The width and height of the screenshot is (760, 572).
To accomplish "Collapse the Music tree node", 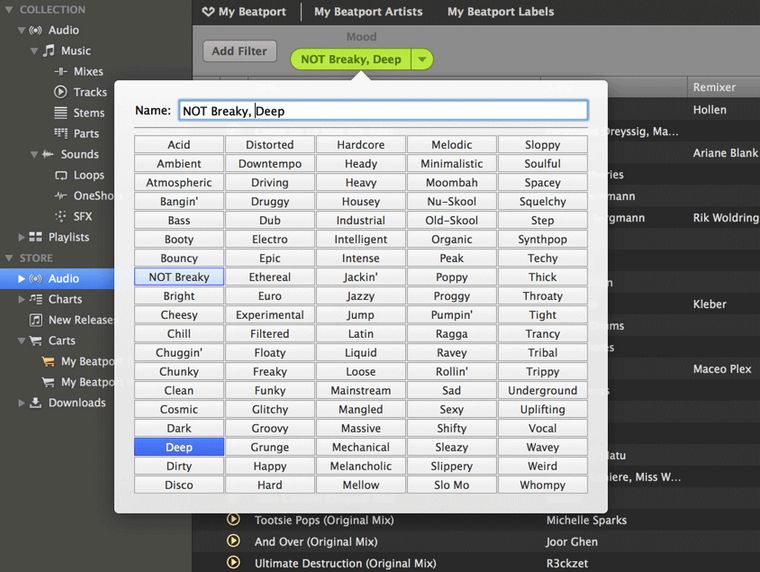I will click(34, 51).
